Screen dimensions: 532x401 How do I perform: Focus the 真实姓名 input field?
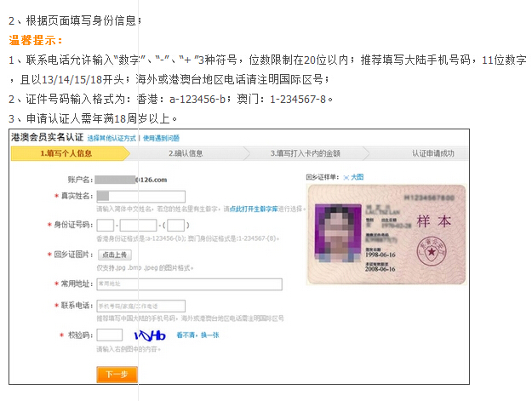pyautogui.click(x=140, y=197)
